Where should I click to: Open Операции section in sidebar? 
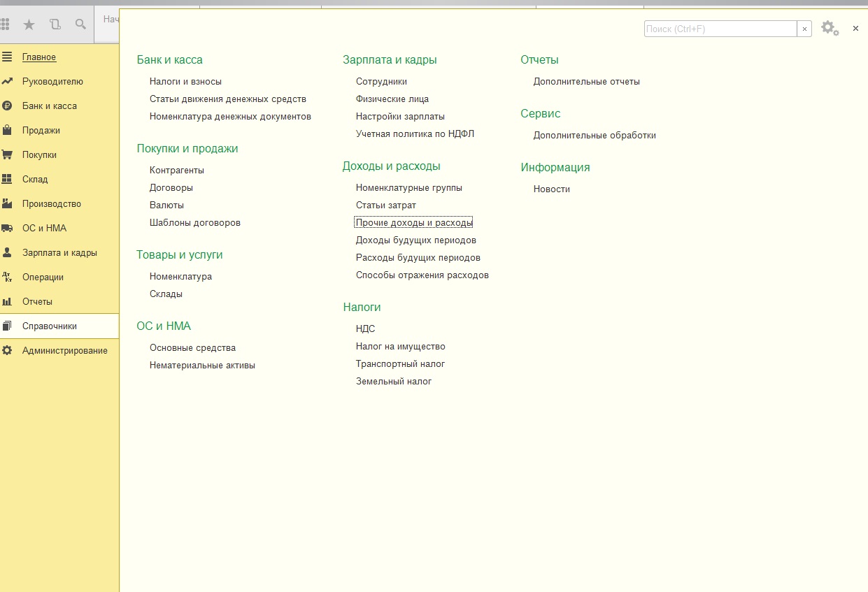43,277
